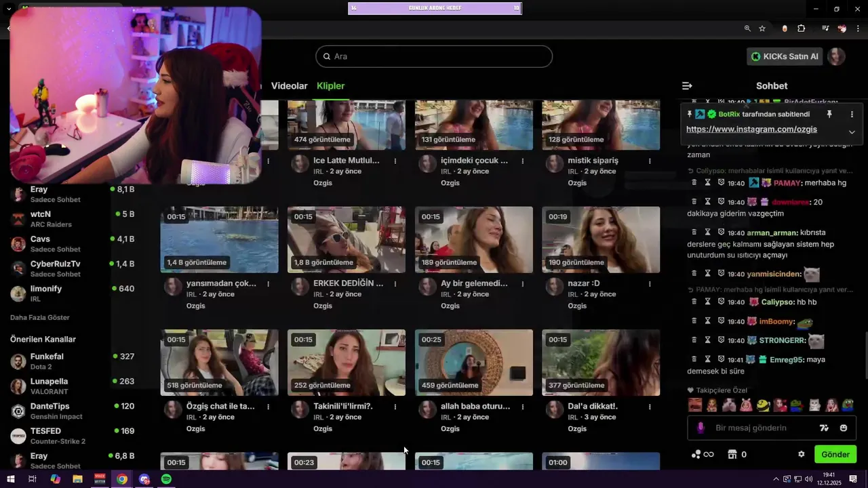Open pinned message three-dot options menu
Image resolution: width=868 pixels, height=488 pixels.
click(x=852, y=115)
